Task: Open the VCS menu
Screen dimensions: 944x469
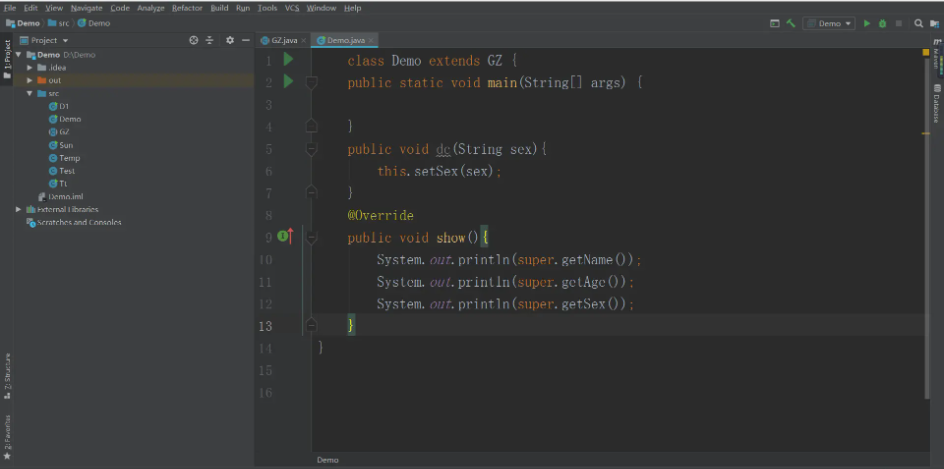Action: pos(292,8)
